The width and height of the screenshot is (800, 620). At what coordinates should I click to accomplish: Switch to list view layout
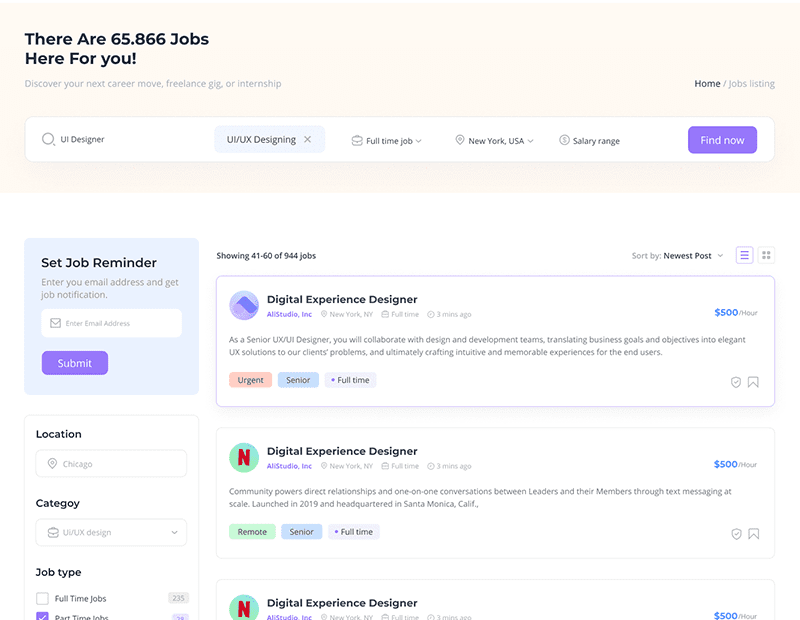pyautogui.click(x=744, y=255)
